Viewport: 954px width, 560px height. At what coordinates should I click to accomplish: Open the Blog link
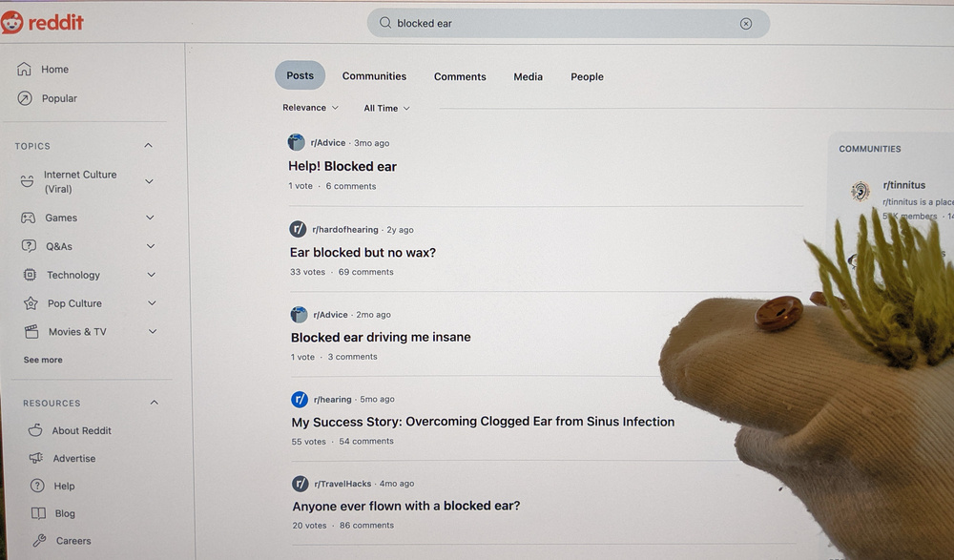[x=65, y=514]
